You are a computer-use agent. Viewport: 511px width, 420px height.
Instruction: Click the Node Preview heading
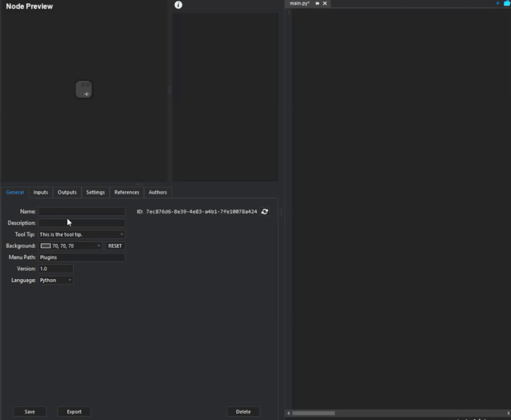[29, 6]
